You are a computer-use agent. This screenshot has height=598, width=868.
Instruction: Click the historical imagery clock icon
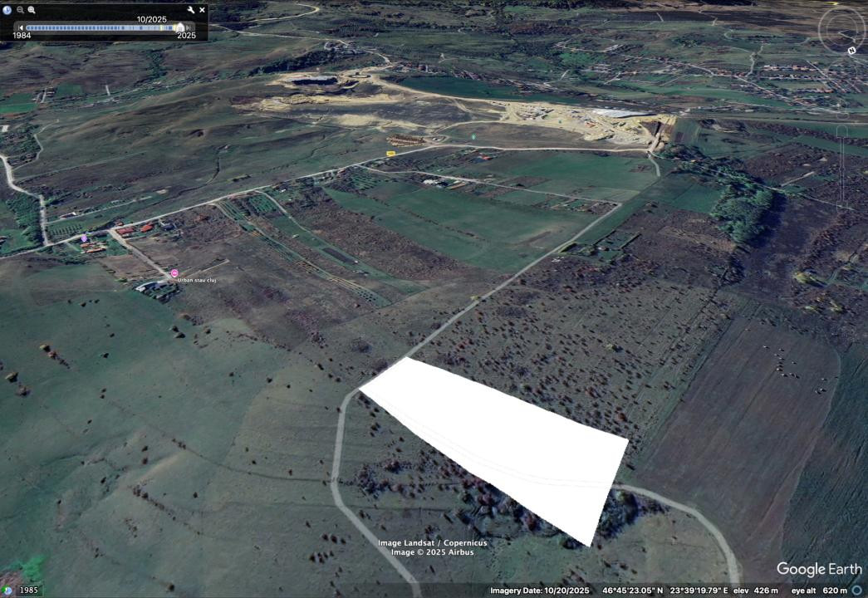[x=7, y=10]
